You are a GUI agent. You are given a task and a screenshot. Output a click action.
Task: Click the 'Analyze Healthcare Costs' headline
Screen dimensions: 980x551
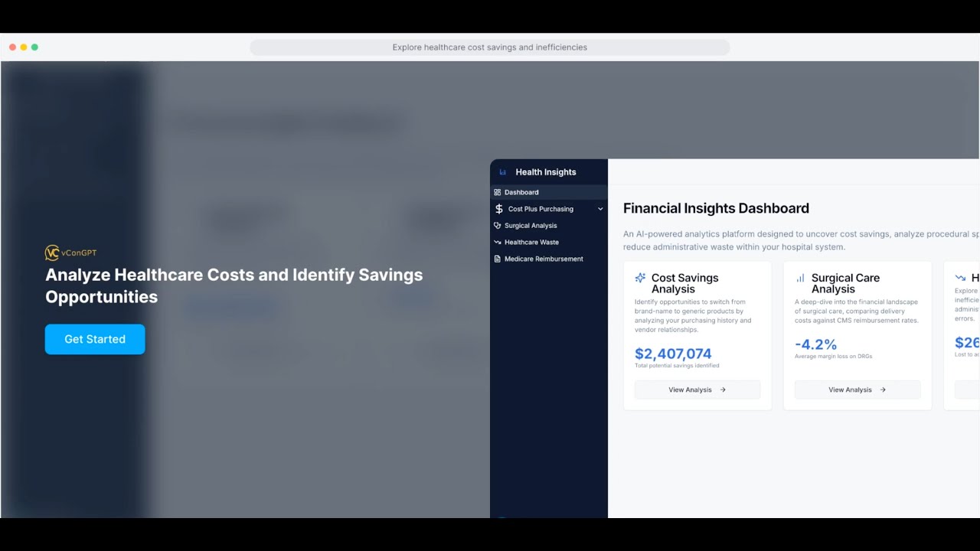234,285
